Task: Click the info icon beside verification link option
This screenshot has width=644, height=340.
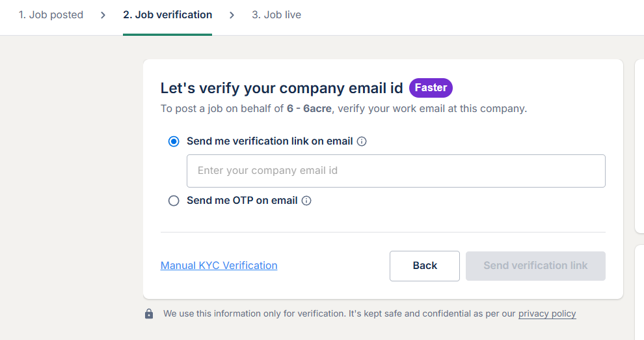Action: click(362, 141)
